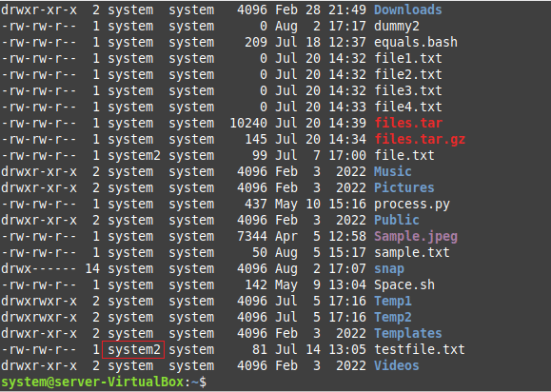
Task: Select the 14:39 timestamp of files.tar
Action: [347, 123]
